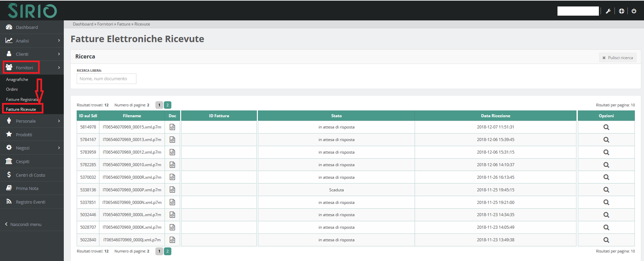
Task: Open XML document icon for row 5338136
Action: [x=172, y=190]
